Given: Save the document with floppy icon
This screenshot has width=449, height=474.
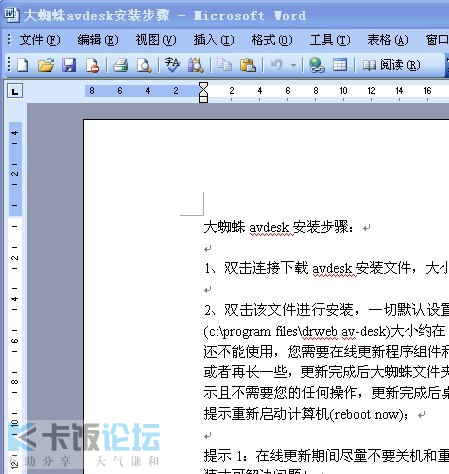Looking at the screenshot, I should 69,65.
